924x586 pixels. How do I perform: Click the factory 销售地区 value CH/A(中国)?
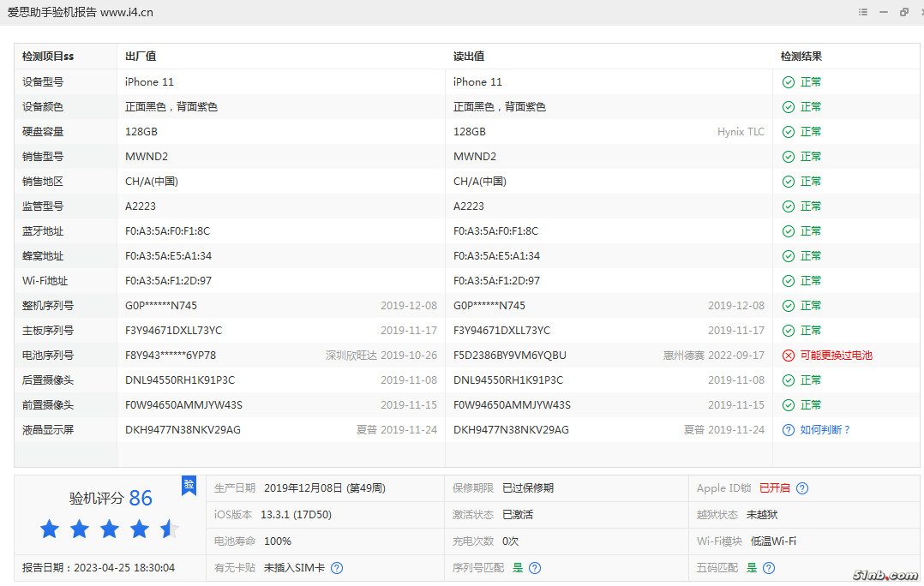click(x=152, y=182)
